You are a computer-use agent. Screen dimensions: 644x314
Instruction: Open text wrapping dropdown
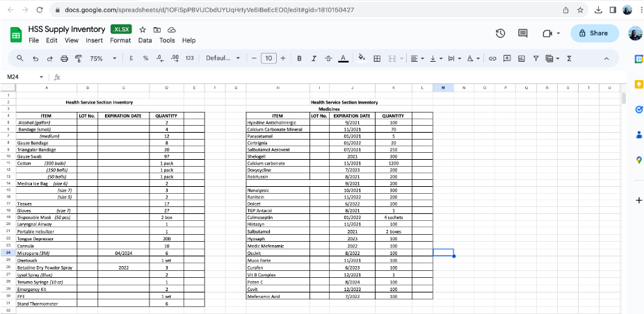click(454, 58)
